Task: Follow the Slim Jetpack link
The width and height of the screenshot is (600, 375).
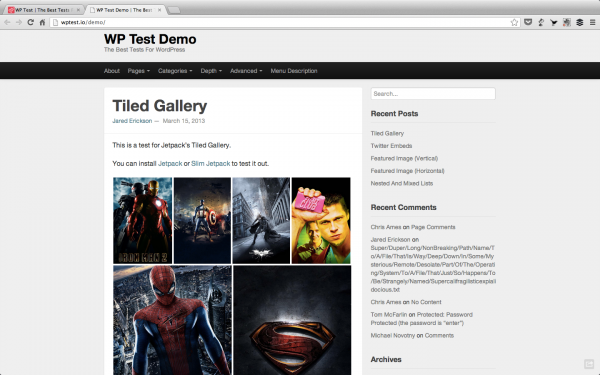Action: tap(210, 163)
